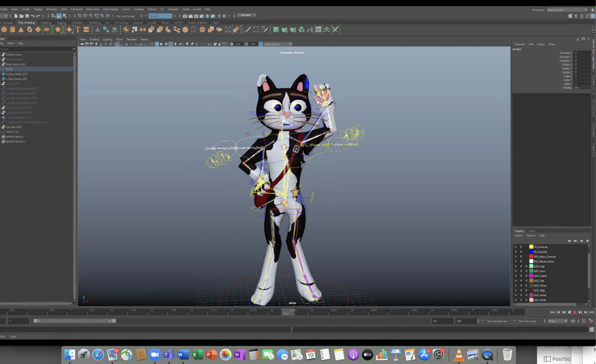Click yellow color swatch of FK_Controls layer

[x=531, y=247]
